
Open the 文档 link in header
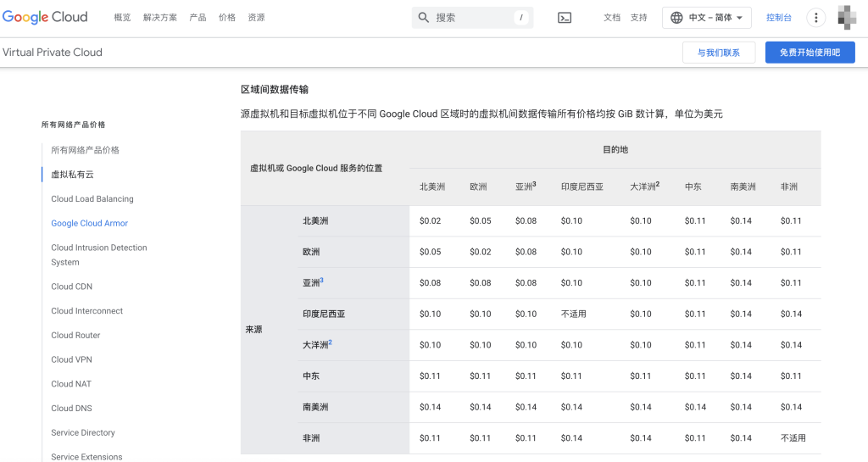[x=612, y=18]
